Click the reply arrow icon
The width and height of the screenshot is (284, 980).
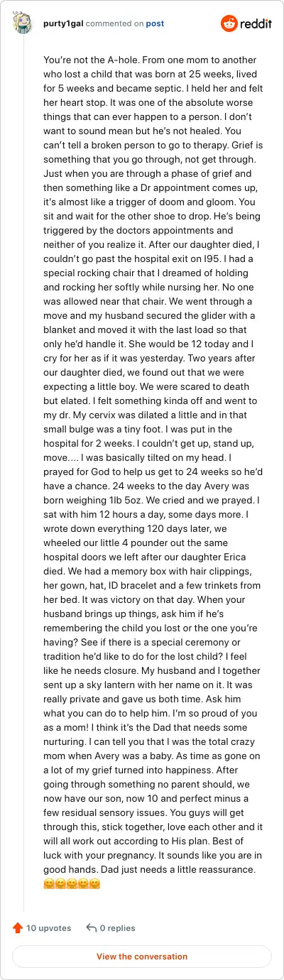coord(91,927)
